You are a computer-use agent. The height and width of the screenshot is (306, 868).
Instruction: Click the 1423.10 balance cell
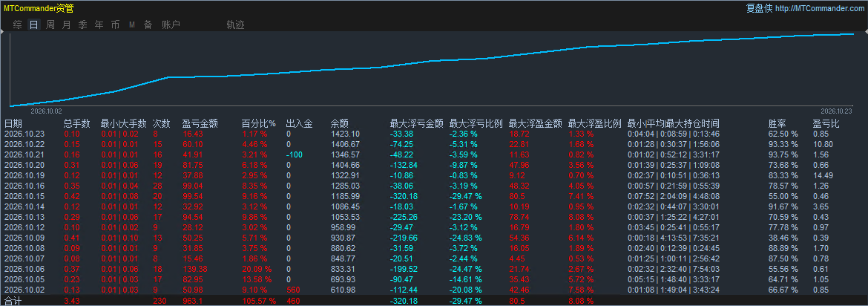point(345,134)
